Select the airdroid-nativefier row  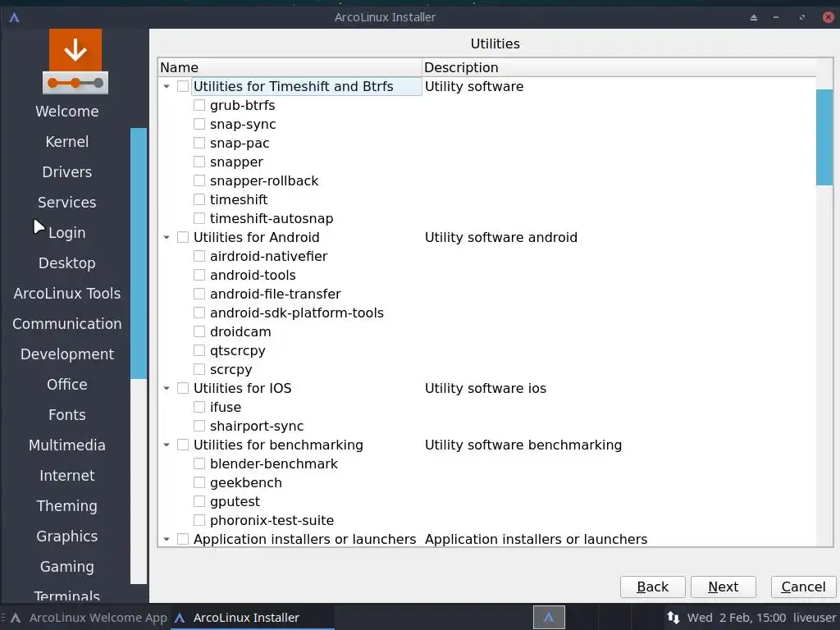(268, 256)
